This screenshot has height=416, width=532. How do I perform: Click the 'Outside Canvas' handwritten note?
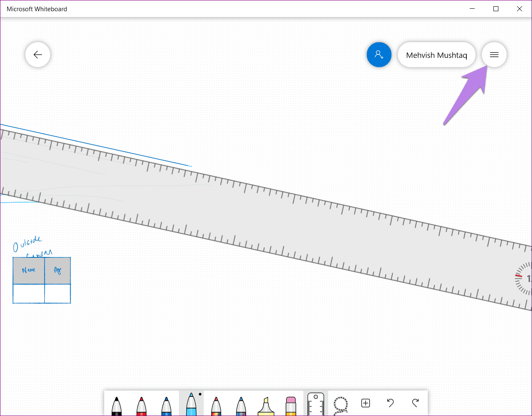pos(32,247)
